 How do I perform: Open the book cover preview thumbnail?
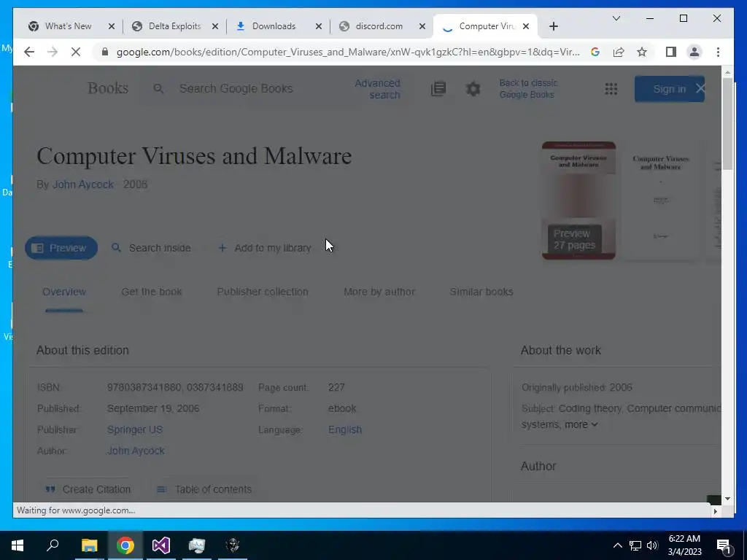pyautogui.click(x=578, y=201)
